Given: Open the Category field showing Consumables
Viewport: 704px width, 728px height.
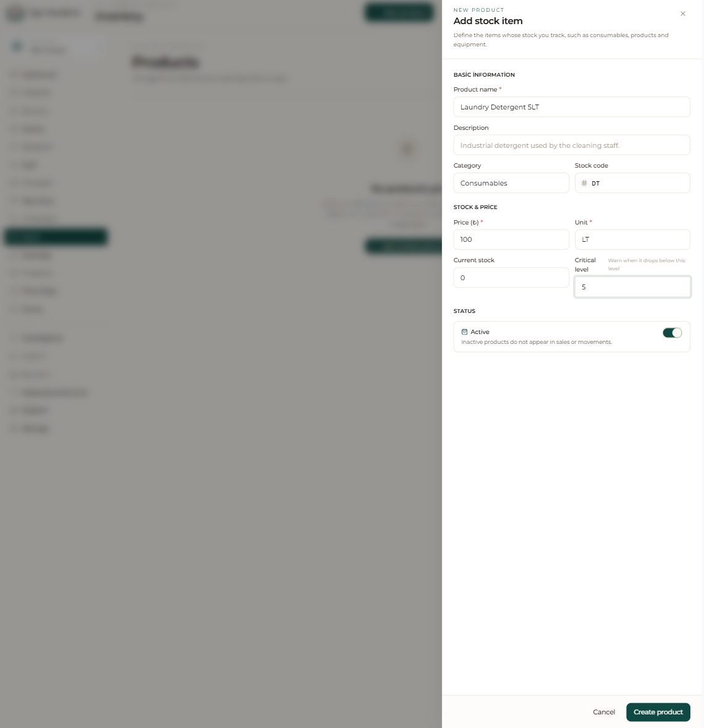Looking at the screenshot, I should pos(511,183).
